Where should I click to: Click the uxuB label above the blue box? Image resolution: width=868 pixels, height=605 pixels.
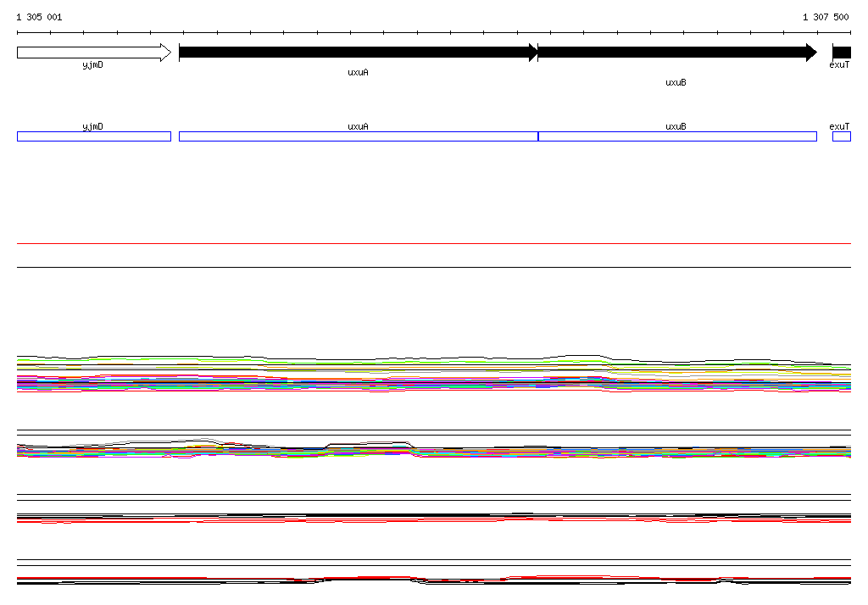tap(676, 127)
